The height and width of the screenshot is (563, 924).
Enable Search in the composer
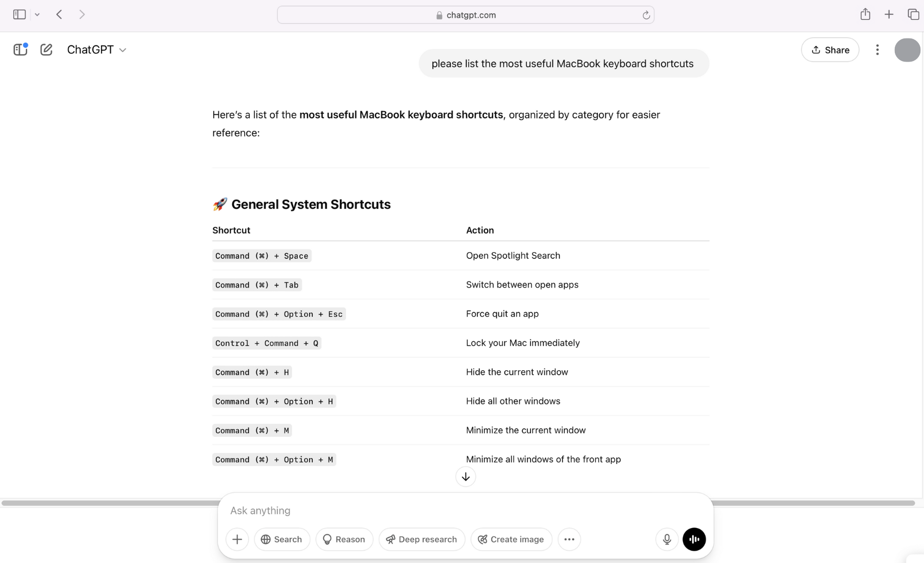[282, 539]
